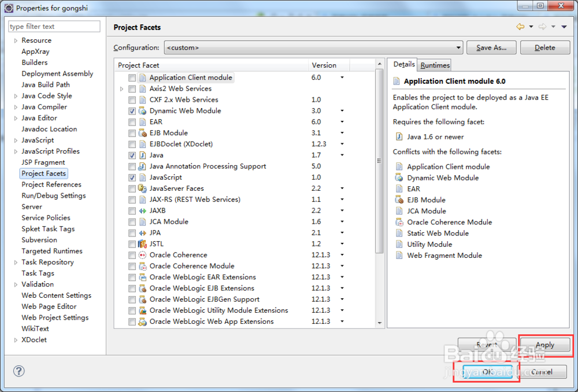The width and height of the screenshot is (578, 392).
Task: Click the type filter text field
Action: 54,27
